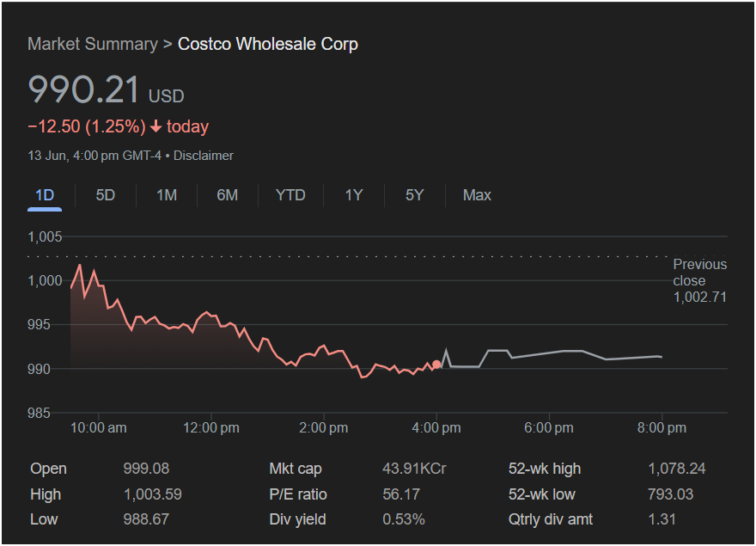This screenshot has width=756, height=546.
Task: Select the YTD range tab
Action: pyautogui.click(x=290, y=195)
